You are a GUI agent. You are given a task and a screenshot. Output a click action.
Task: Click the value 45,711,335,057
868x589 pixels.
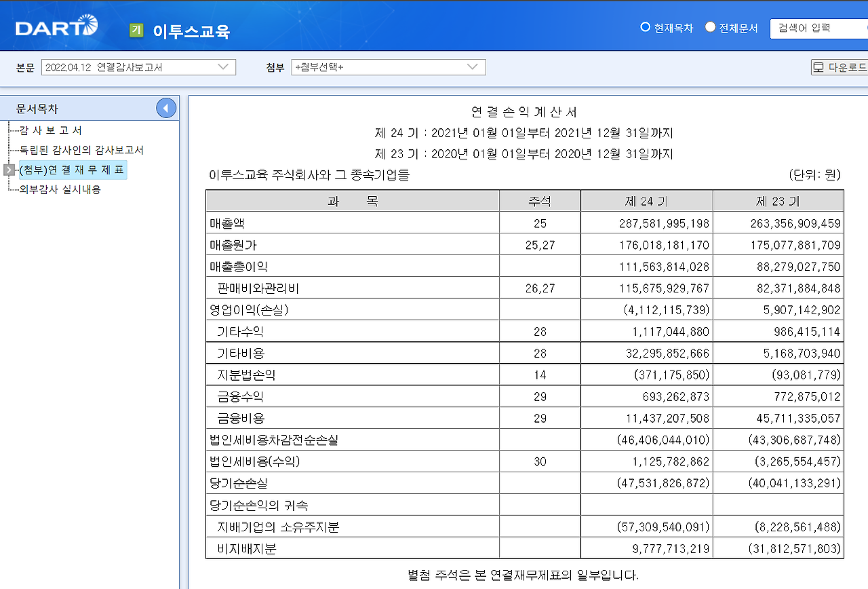pyautogui.click(x=798, y=419)
